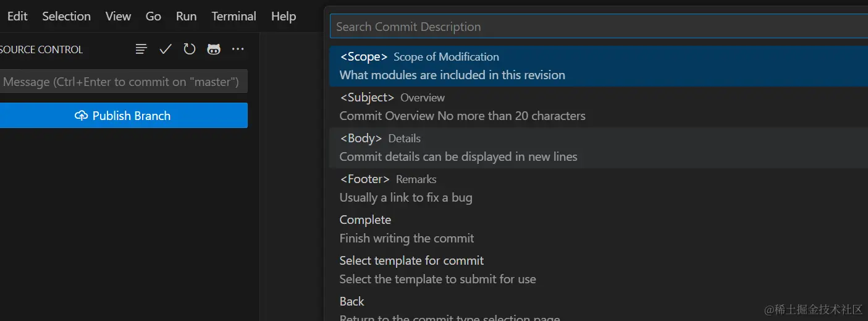Image resolution: width=868 pixels, height=321 pixels.
Task: Click the Publish Branch button
Action: point(124,116)
